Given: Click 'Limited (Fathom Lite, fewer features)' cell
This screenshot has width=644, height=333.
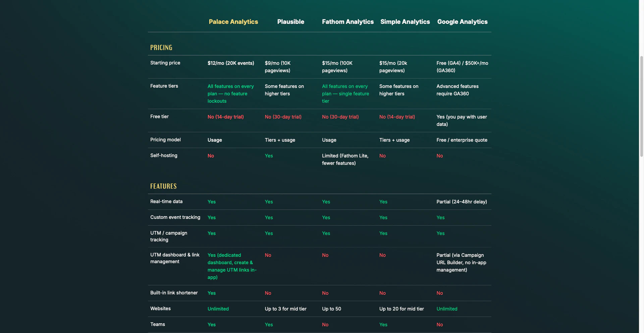Looking at the screenshot, I should coord(345,159).
